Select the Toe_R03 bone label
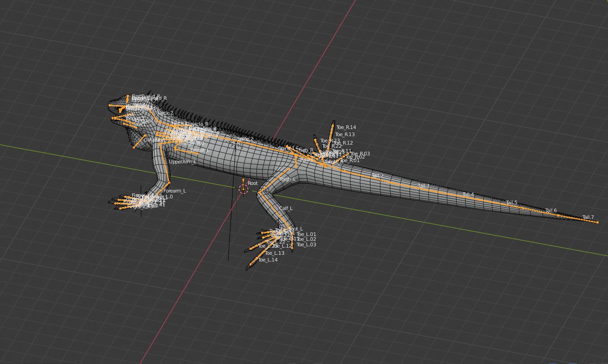608x364 pixels. click(x=360, y=154)
